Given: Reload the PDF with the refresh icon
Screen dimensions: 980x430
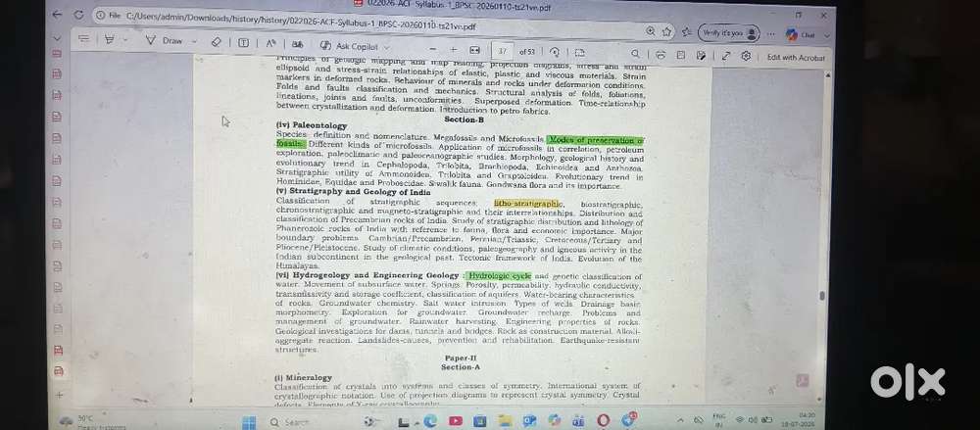Looking at the screenshot, I should tap(78, 15).
